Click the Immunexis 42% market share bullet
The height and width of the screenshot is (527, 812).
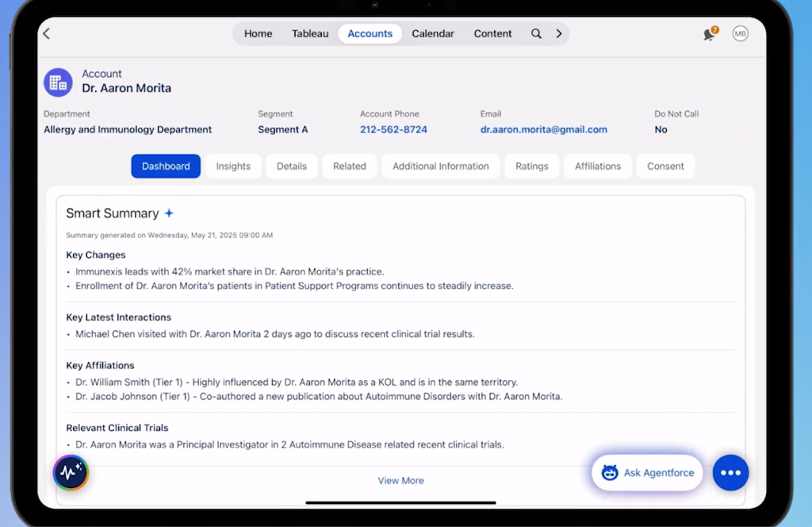[230, 271]
